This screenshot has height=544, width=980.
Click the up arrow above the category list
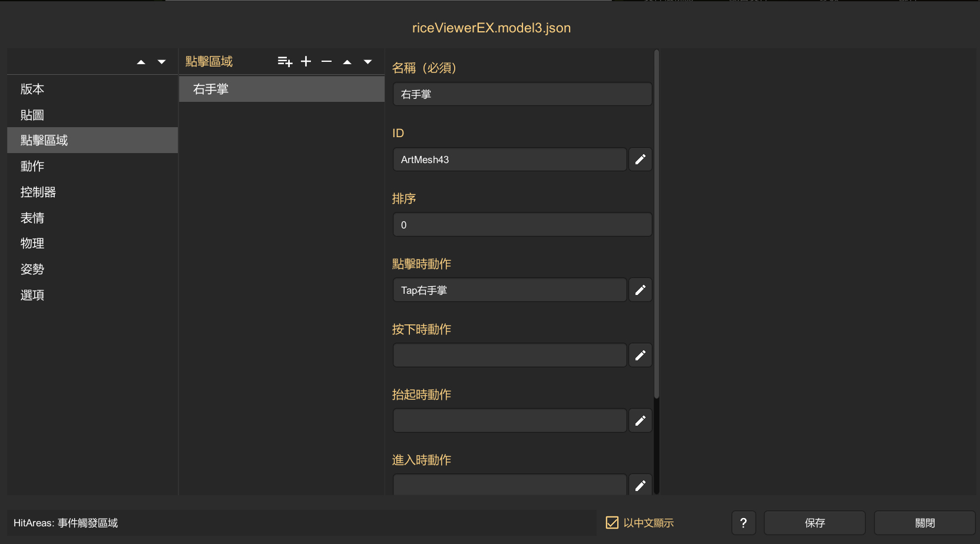(141, 62)
